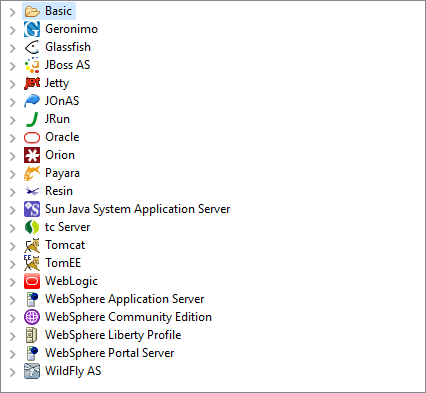Expand the TomEE category
This screenshot has height=393, width=426.
[13, 264]
